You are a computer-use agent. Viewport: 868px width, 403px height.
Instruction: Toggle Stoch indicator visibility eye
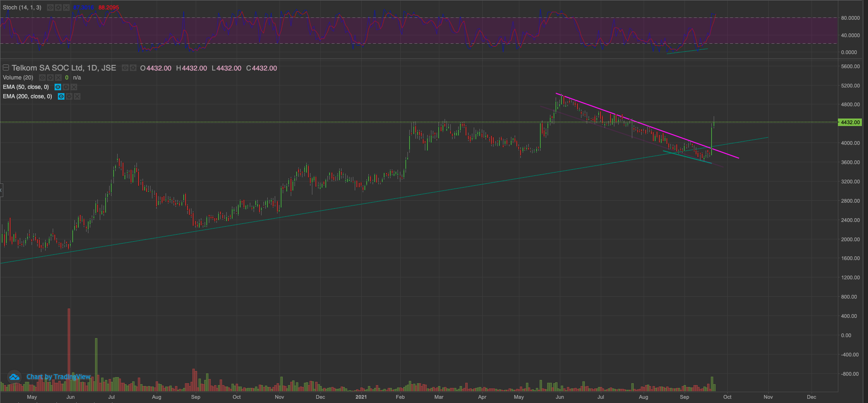[x=50, y=8]
